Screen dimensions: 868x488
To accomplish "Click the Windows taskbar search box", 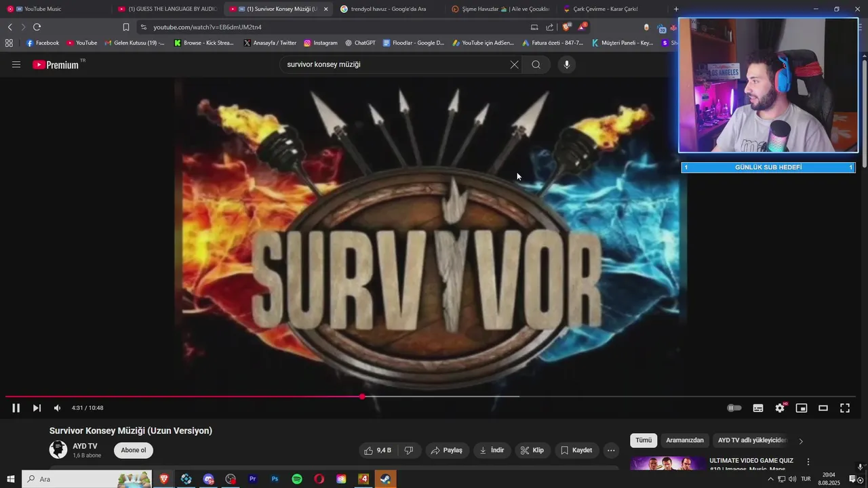I will click(x=87, y=479).
